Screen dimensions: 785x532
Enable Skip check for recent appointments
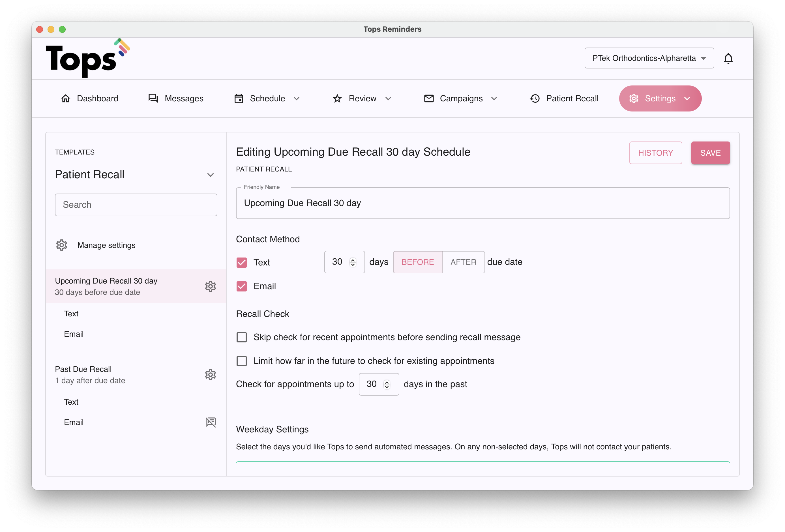(x=241, y=337)
